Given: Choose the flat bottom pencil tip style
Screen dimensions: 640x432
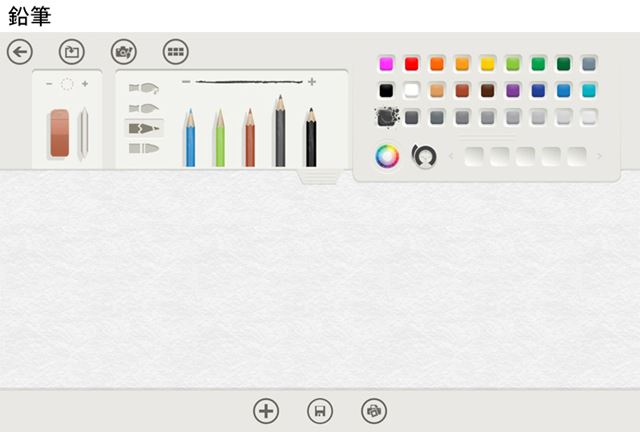Looking at the screenshot, I should point(144,148).
